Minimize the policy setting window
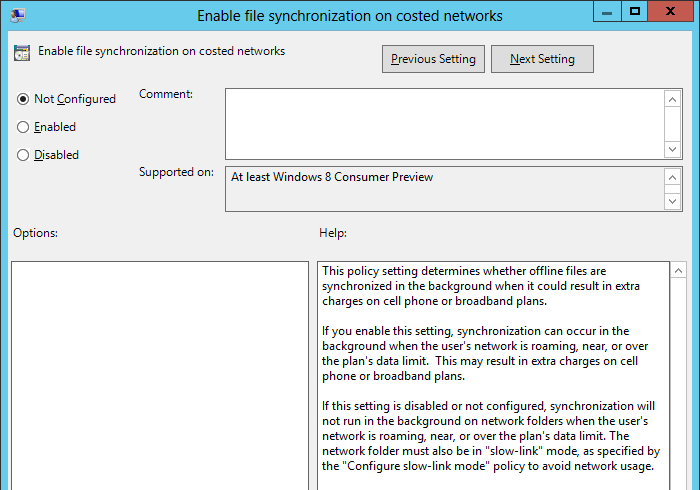This screenshot has width=700, height=490. (606, 11)
